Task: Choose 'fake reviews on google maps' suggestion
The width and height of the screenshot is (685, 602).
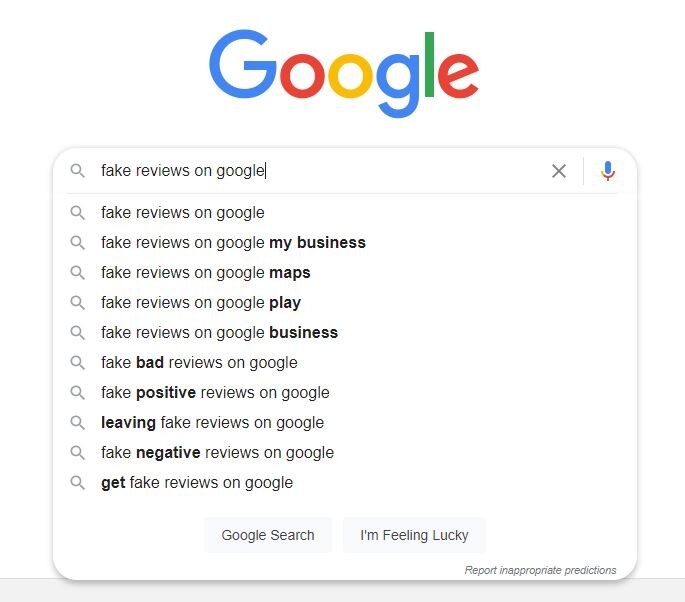Action: (x=206, y=272)
